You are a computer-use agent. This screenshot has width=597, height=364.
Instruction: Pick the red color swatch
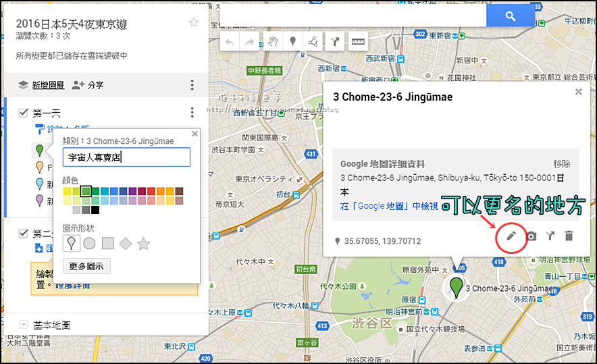click(151, 191)
